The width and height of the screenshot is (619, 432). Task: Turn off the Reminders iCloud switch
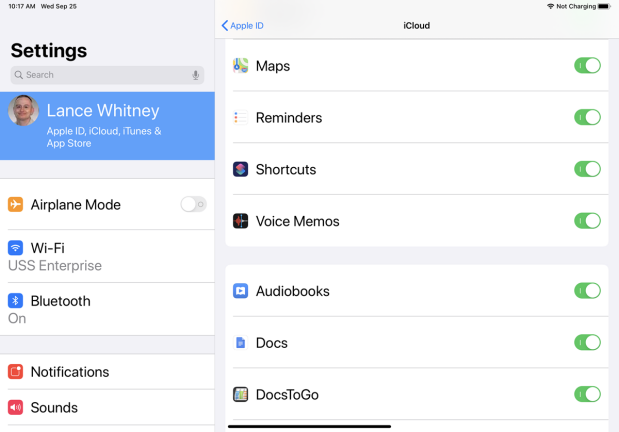pyautogui.click(x=587, y=117)
